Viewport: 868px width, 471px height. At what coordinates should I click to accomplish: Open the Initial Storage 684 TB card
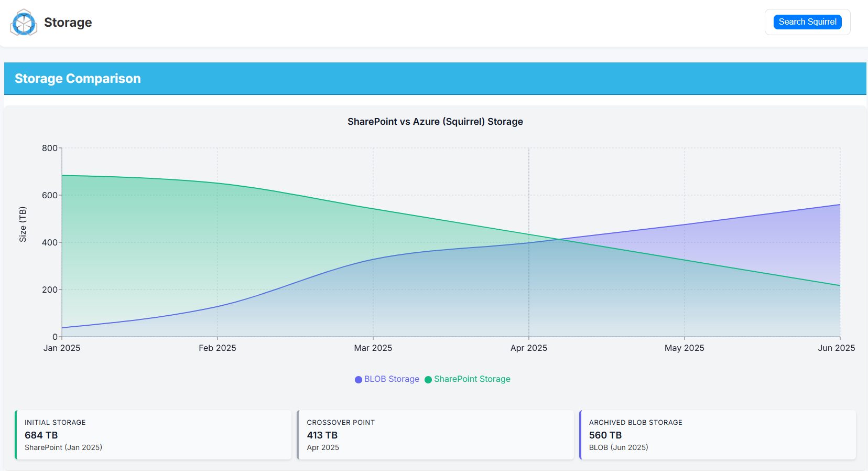pos(153,435)
